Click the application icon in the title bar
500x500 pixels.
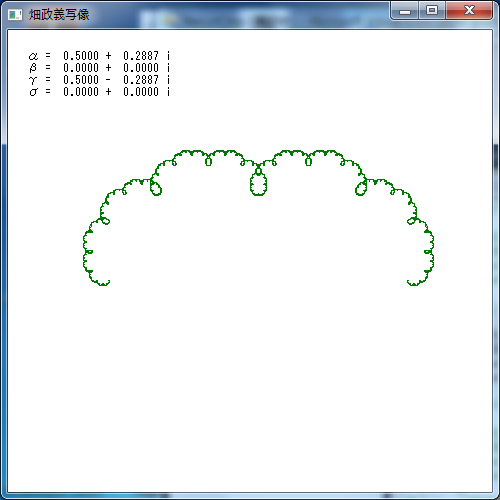click(x=15, y=15)
